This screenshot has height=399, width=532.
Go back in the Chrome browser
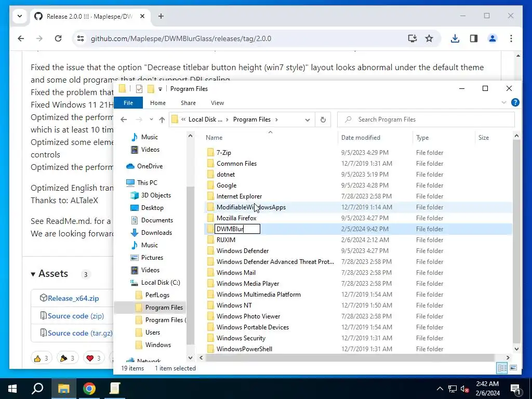(21, 38)
